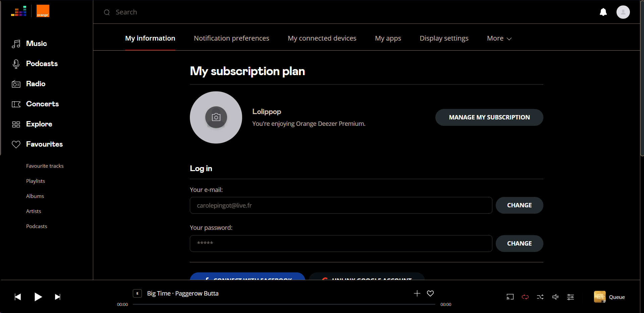Toggle repeat mode
Image resolution: width=644 pixels, height=313 pixels.
coord(525,297)
